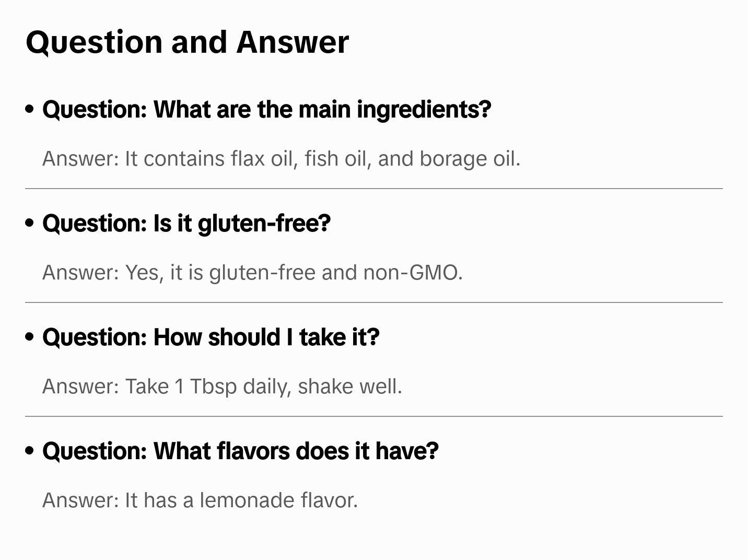748x560 pixels.
Task: Click the word 'Answer' in the heading
Action: click(293, 42)
